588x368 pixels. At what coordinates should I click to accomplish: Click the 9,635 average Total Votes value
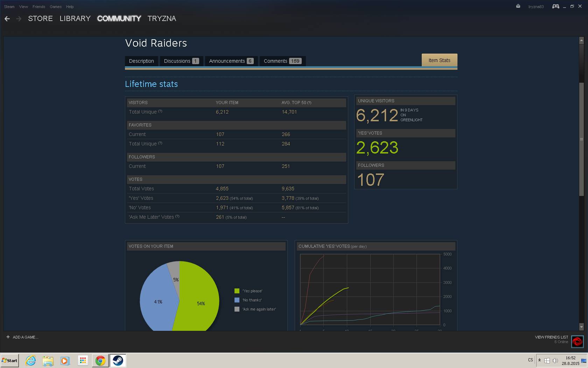288,189
